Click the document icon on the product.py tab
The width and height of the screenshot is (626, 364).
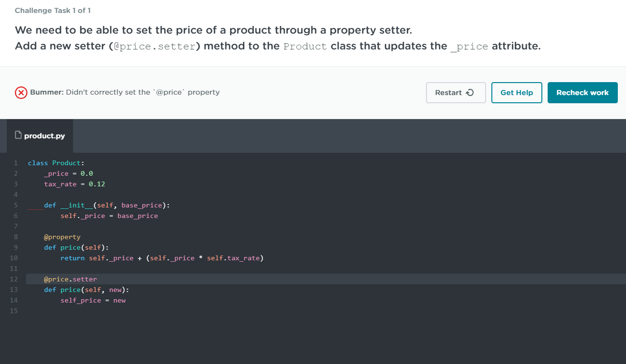click(18, 135)
